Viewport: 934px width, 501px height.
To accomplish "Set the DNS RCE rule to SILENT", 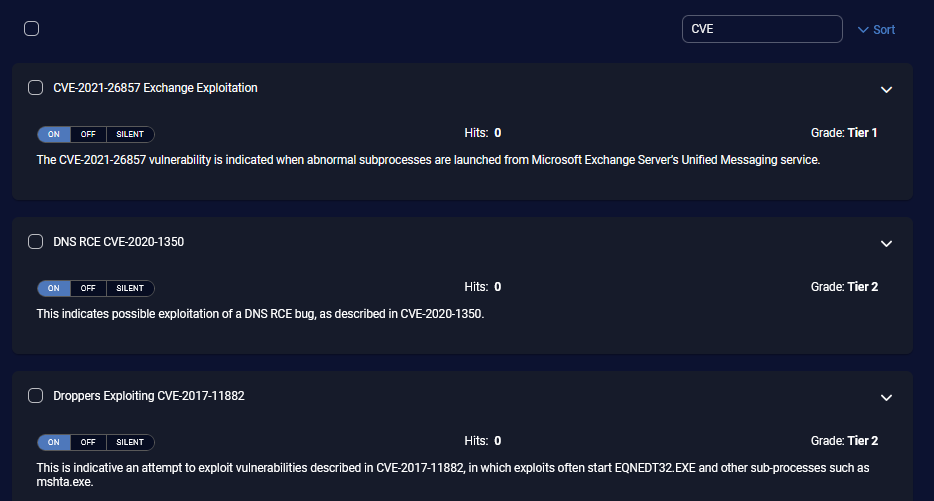I will (x=130, y=288).
